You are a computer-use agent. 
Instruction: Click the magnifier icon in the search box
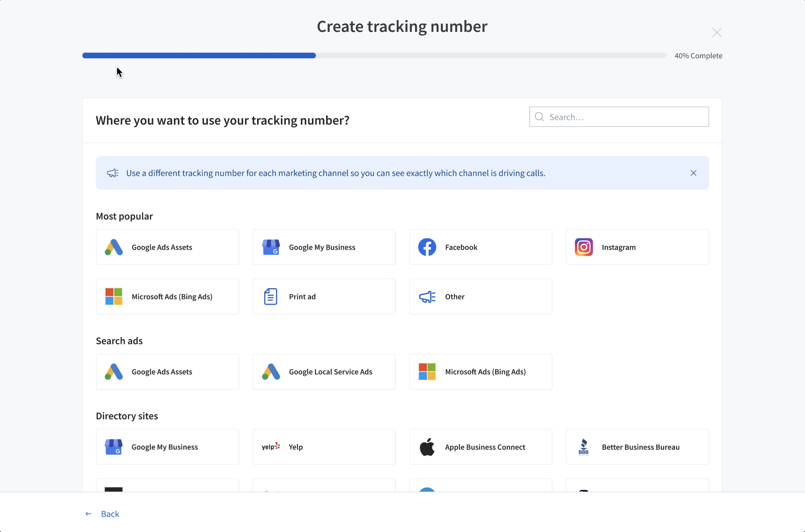[x=539, y=117]
